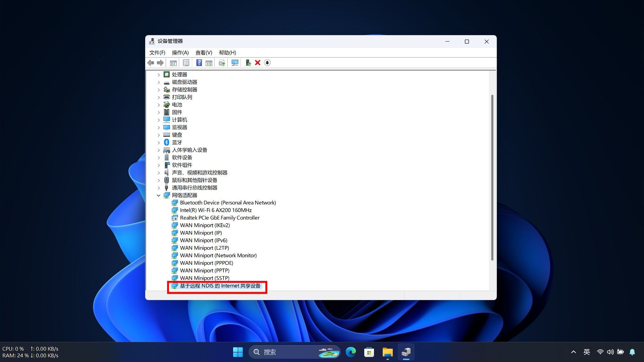
Task: Open Microsoft Edge from the taskbar
Action: (x=351, y=352)
